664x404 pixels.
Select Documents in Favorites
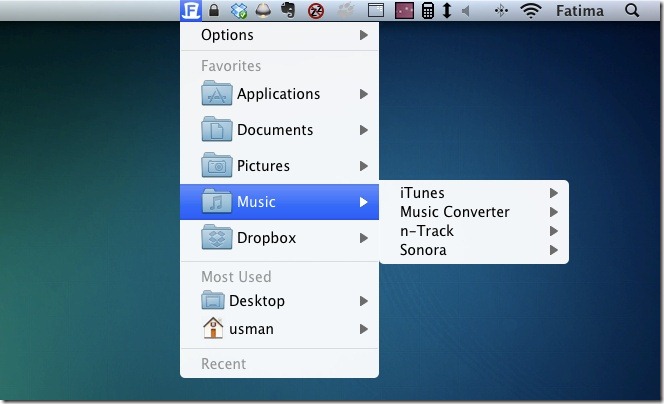279,130
